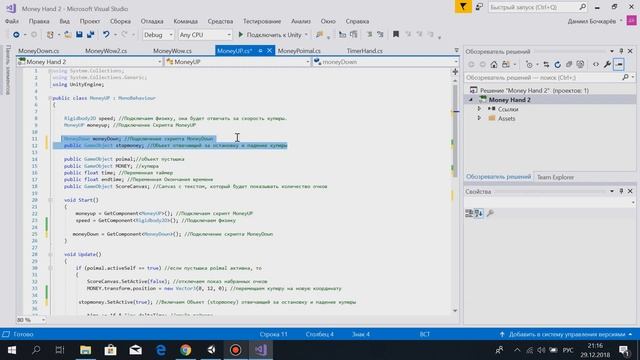Image resolution: width=640 pixels, height=360 pixels.
Task: Open the Any CPU platform dropdown
Action: pos(205,35)
